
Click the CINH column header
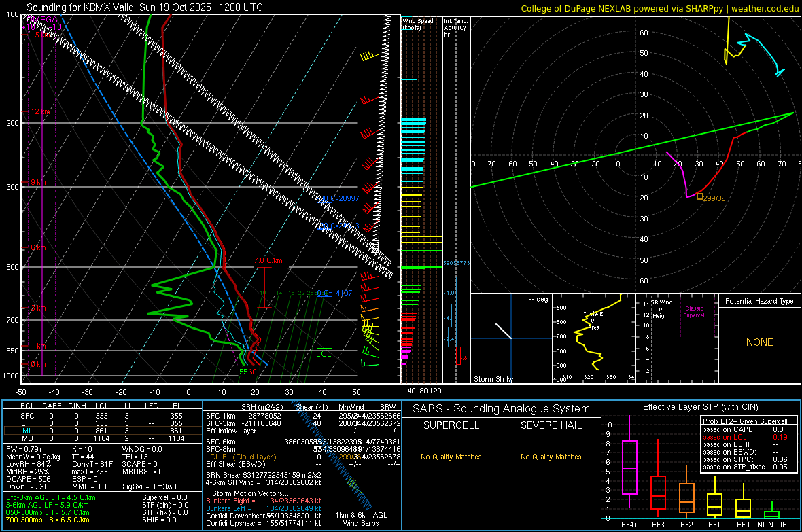click(x=77, y=406)
